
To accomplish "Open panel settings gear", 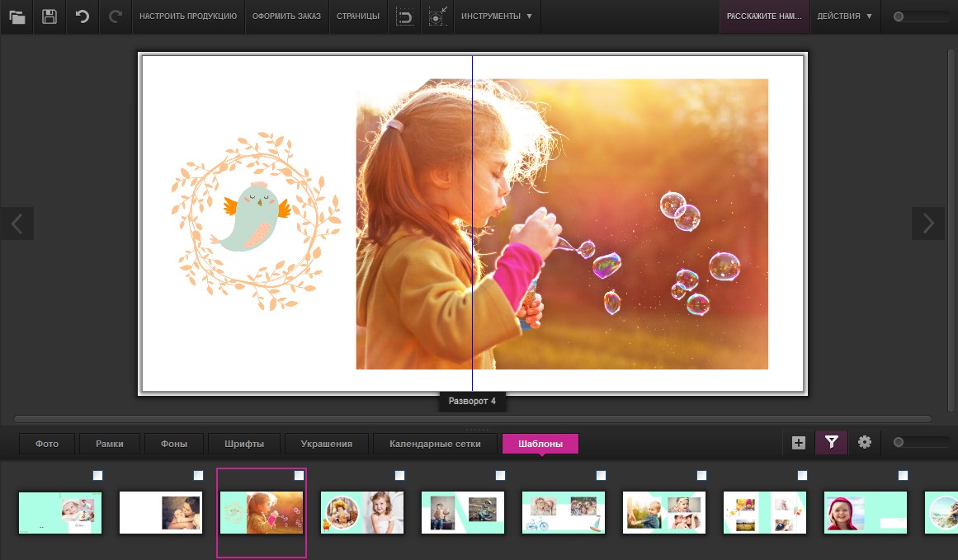I will (x=865, y=443).
